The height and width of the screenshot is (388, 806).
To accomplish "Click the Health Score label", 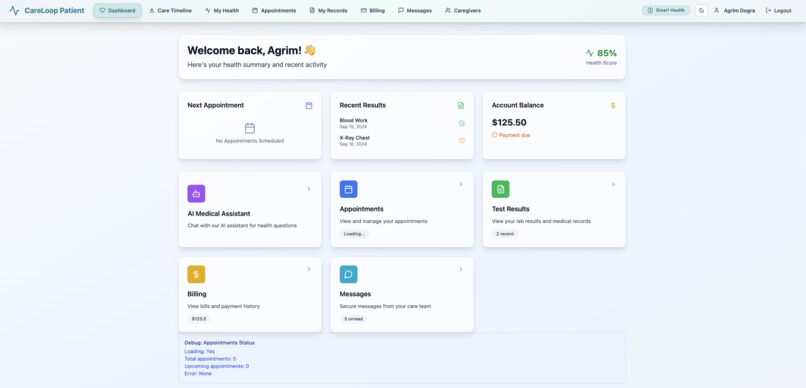I will pyautogui.click(x=601, y=63).
